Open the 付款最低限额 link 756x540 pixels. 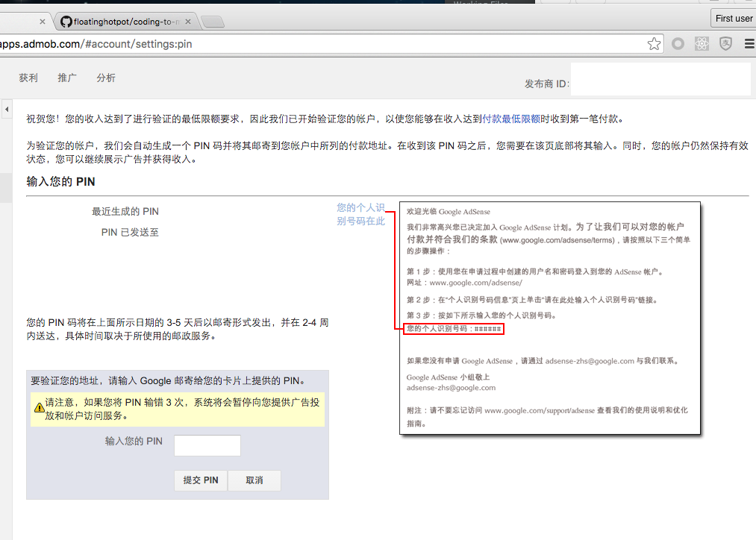[511, 119]
